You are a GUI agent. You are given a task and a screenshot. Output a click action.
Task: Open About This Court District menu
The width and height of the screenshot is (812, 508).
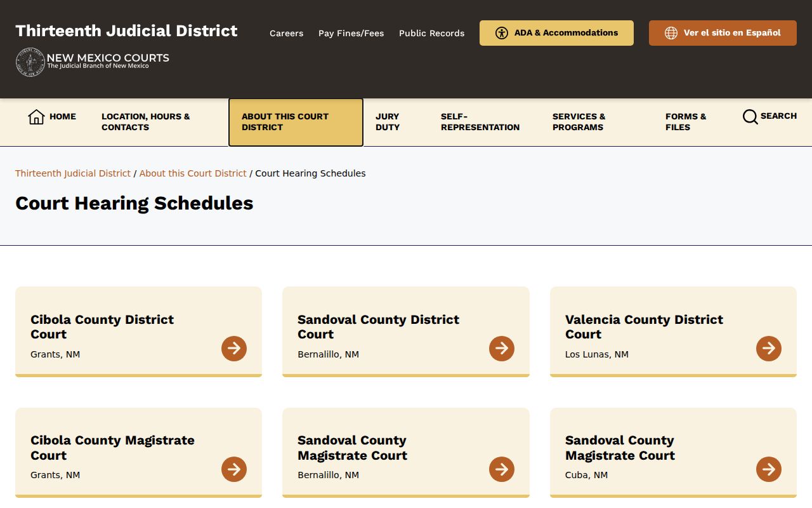point(296,122)
